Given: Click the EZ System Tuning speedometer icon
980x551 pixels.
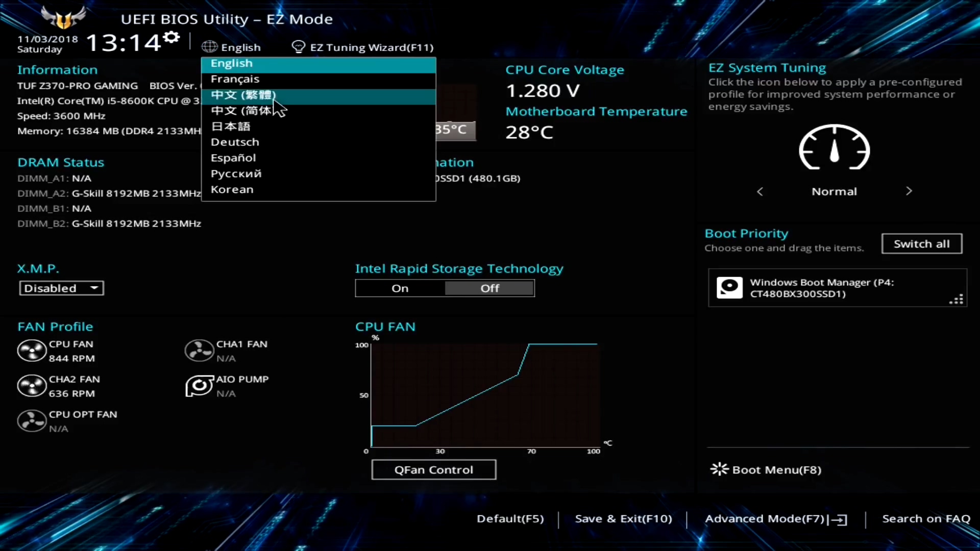Looking at the screenshot, I should [x=835, y=148].
